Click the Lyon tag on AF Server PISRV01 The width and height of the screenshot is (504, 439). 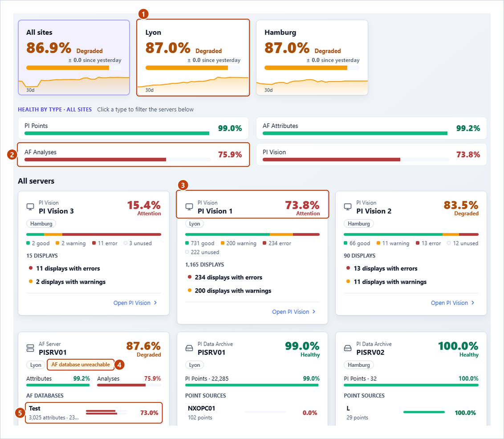coord(35,365)
